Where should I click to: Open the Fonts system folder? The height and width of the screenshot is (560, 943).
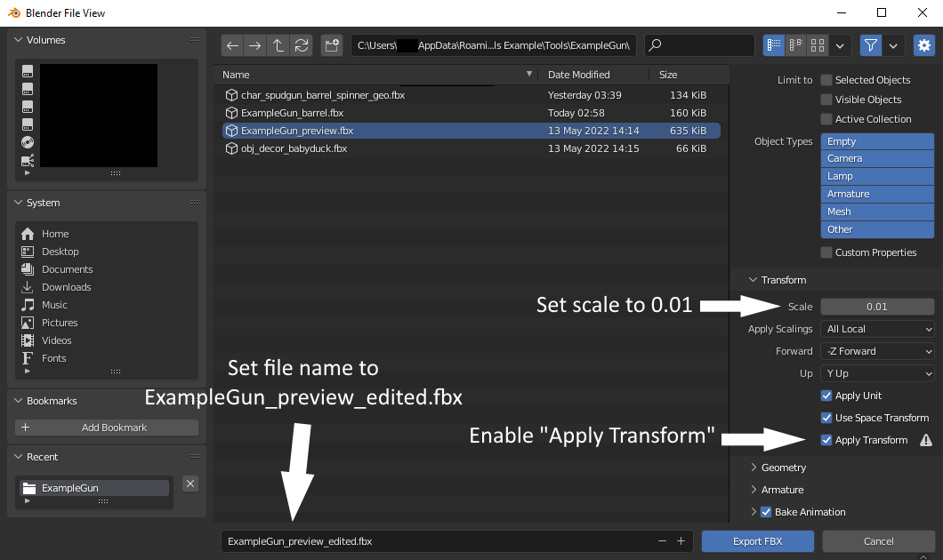(x=53, y=358)
